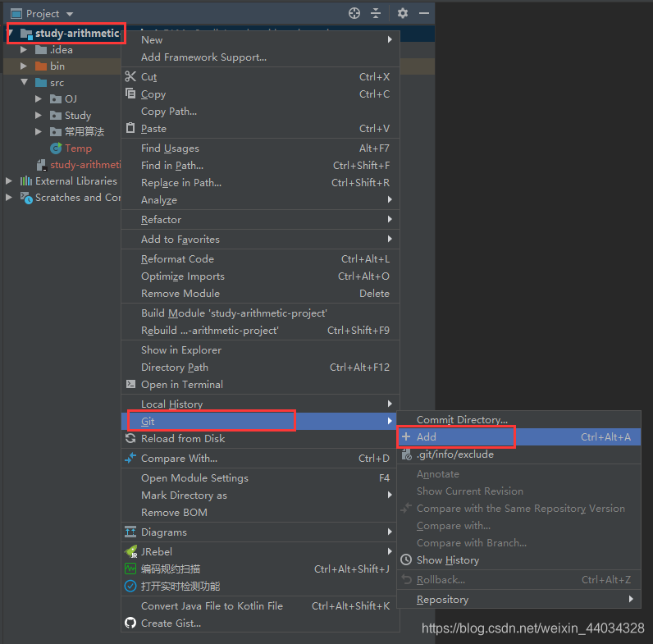Choose Add Framework Support
This screenshot has width=653, height=644.
[x=260, y=57]
